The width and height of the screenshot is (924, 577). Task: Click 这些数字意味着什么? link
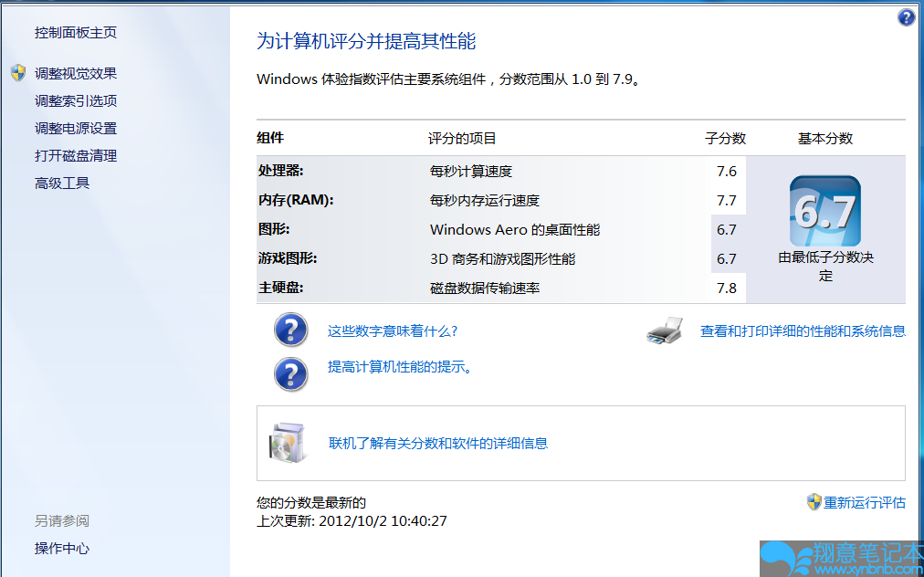point(393,331)
